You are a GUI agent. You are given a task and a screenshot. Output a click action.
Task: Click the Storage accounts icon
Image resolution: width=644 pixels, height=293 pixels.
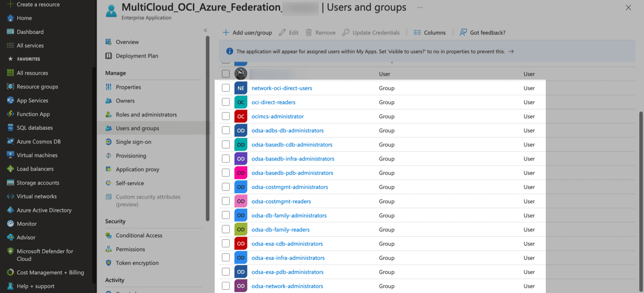10,182
